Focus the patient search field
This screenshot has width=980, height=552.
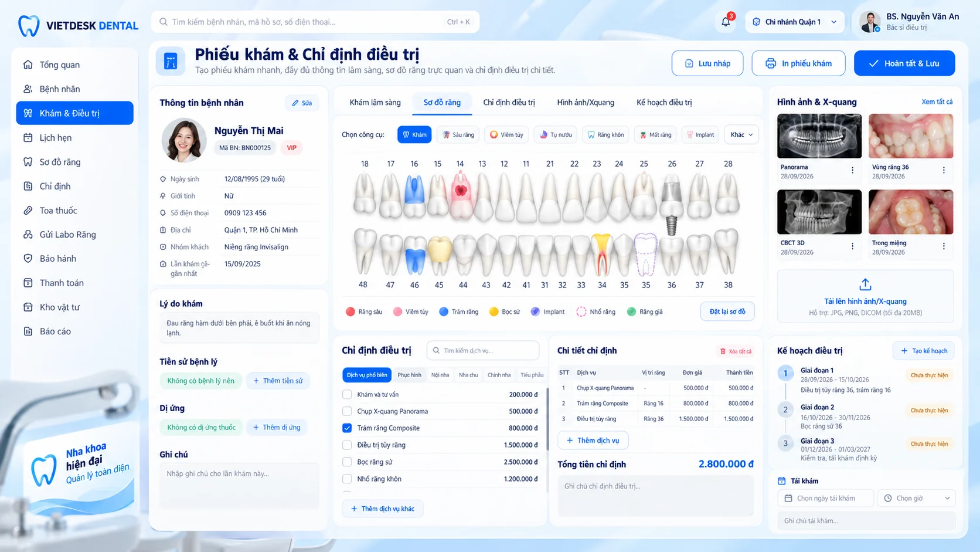tap(315, 22)
